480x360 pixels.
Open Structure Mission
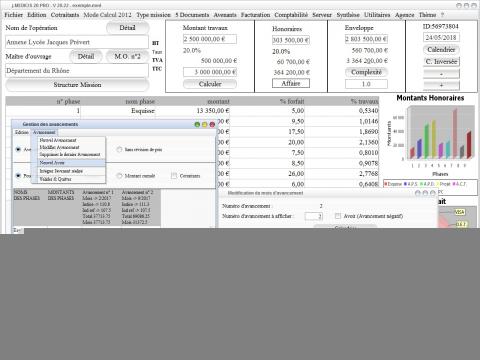(77, 85)
